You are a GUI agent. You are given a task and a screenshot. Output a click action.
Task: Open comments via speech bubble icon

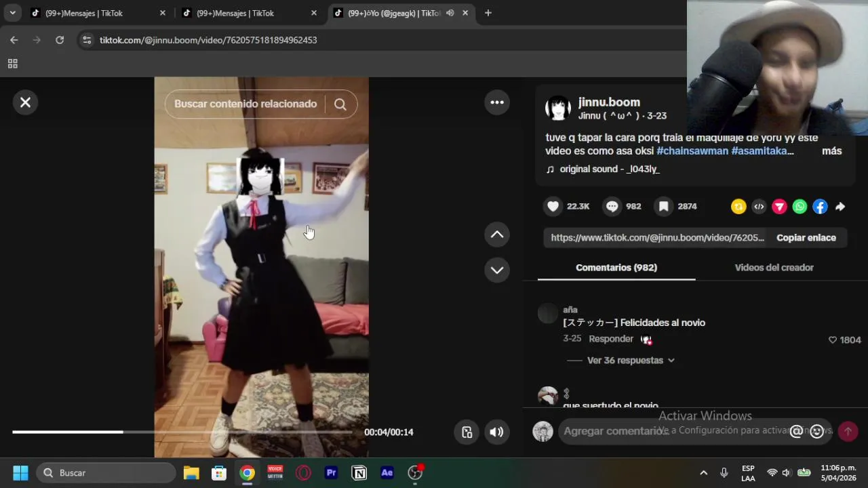point(612,207)
